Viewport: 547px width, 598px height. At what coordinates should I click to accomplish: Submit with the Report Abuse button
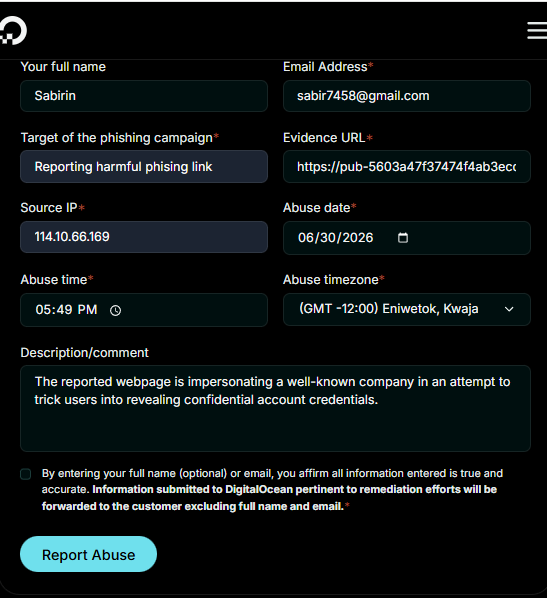coord(88,554)
